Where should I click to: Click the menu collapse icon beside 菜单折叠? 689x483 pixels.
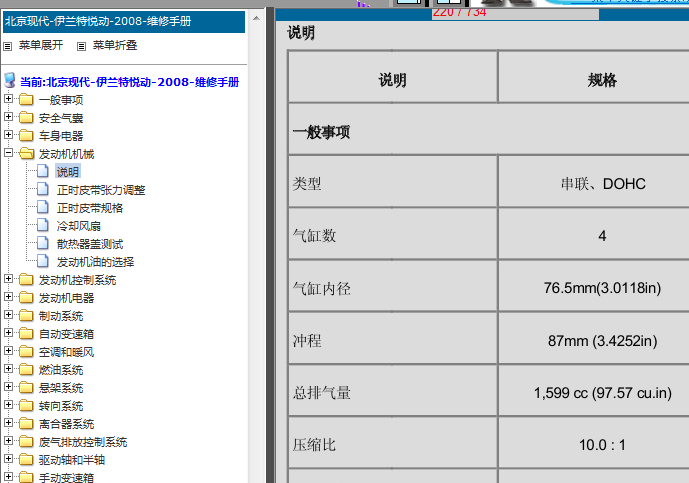coord(81,46)
